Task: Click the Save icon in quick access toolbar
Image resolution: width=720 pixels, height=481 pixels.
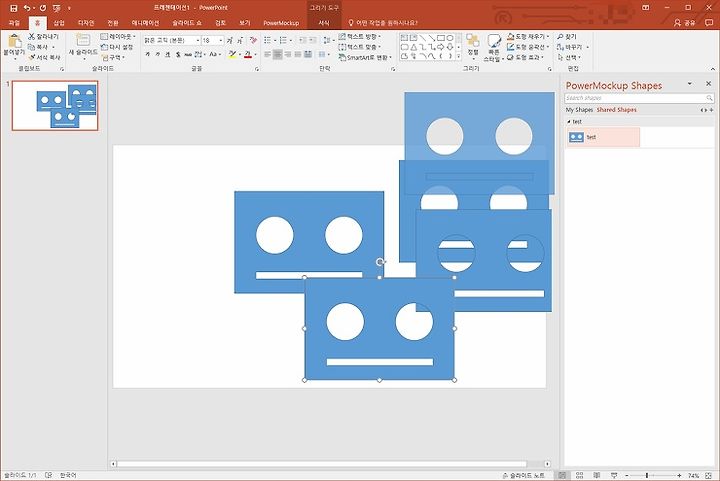Action: pyautogui.click(x=14, y=8)
